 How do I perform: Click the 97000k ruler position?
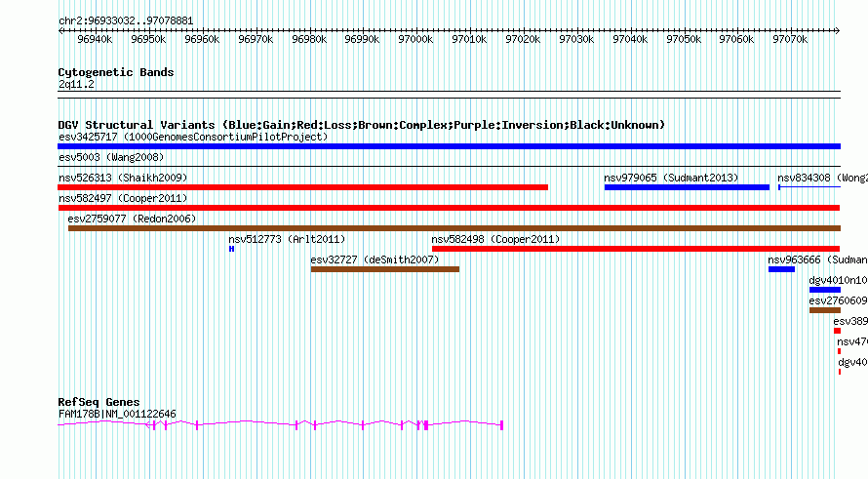pos(415,39)
